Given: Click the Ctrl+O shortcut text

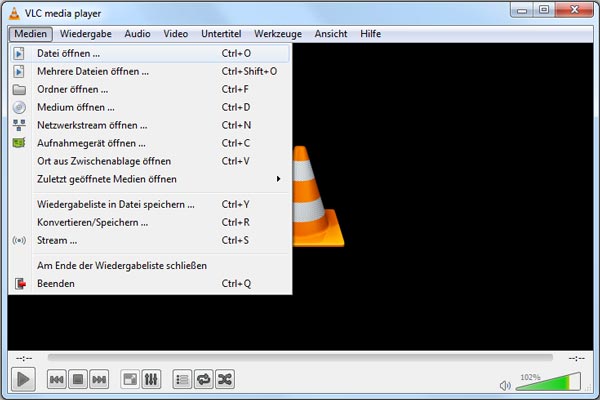Looking at the screenshot, I should (236, 53).
